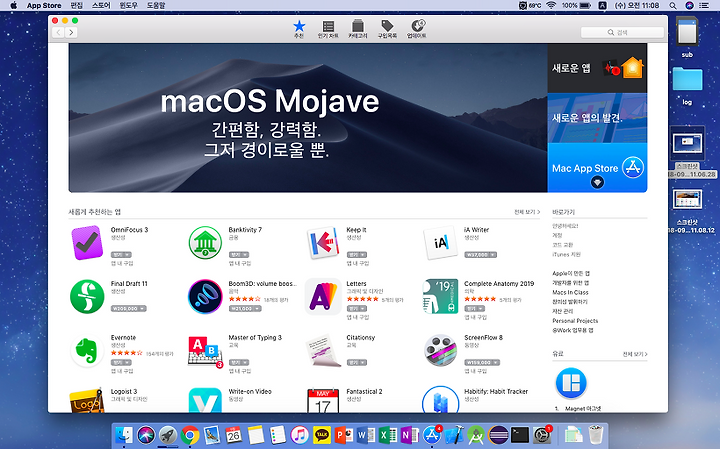The image size is (720, 449).
Task: Open the App Store menu in menu bar
Action: tap(44, 6)
